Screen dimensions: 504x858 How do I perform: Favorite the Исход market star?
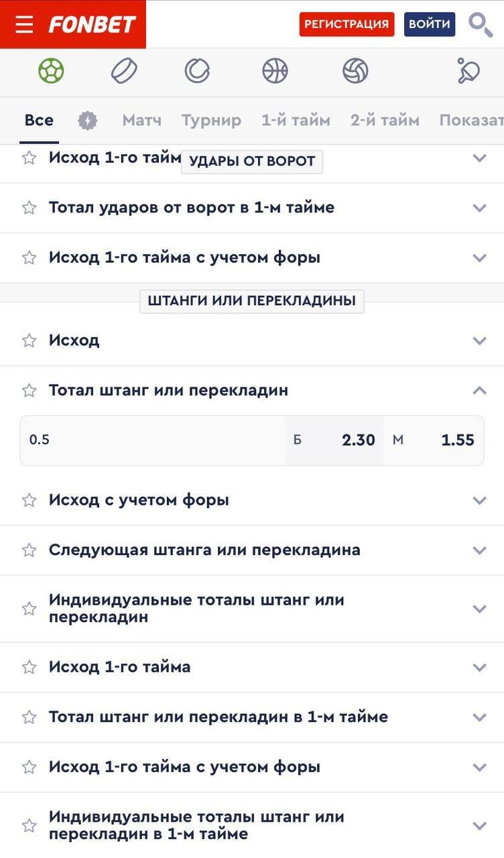[29, 341]
